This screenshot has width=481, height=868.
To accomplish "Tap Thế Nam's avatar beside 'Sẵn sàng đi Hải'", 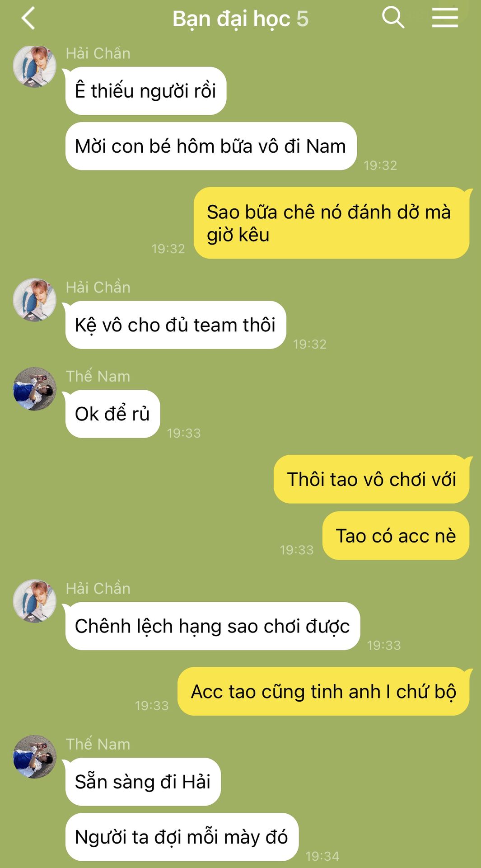I will tap(35, 757).
